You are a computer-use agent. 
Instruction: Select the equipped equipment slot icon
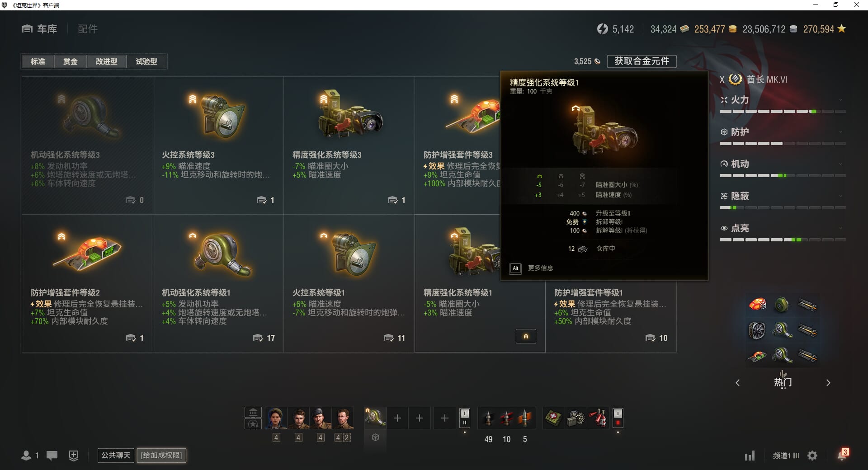click(x=375, y=418)
